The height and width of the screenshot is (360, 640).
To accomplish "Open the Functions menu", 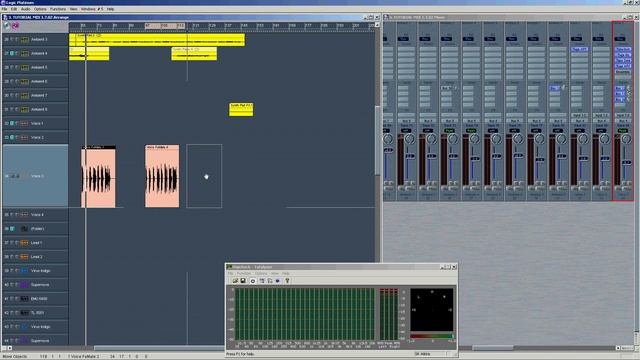I will [58, 9].
